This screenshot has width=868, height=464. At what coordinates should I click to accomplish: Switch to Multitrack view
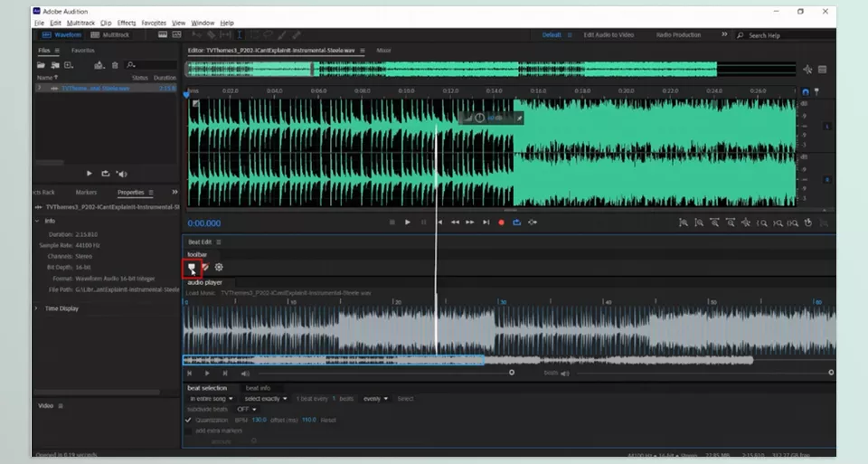click(x=109, y=34)
